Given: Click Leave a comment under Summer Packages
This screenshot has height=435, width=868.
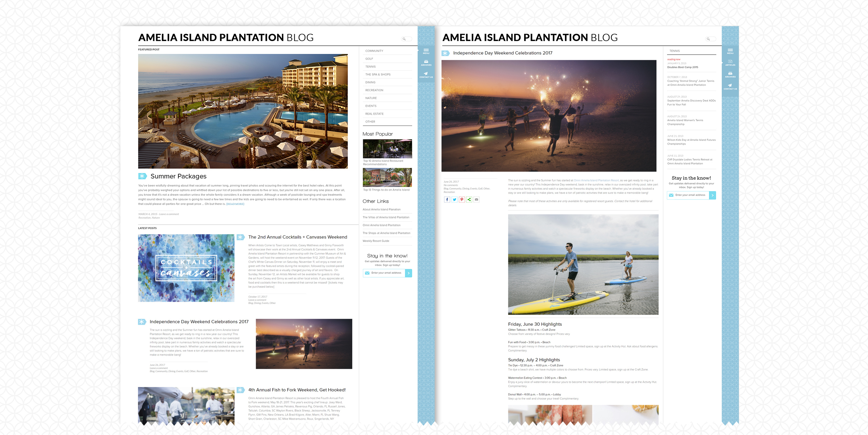Looking at the screenshot, I should (x=169, y=214).
